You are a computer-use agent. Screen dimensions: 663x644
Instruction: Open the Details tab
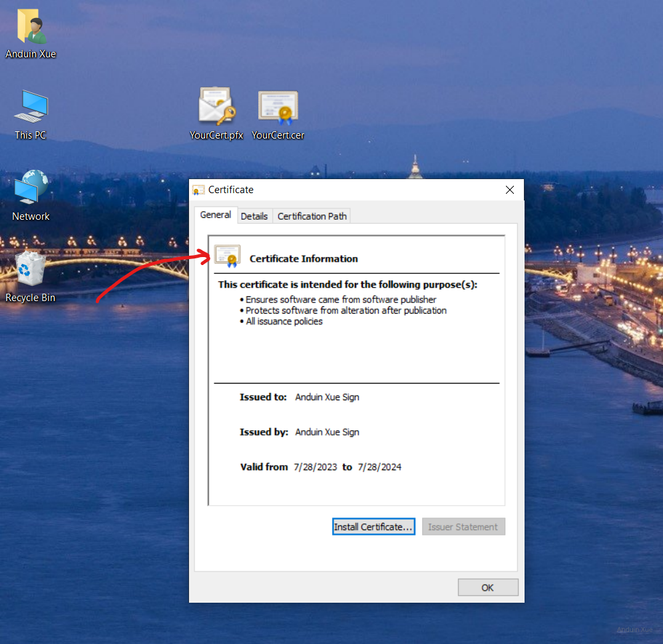254,216
